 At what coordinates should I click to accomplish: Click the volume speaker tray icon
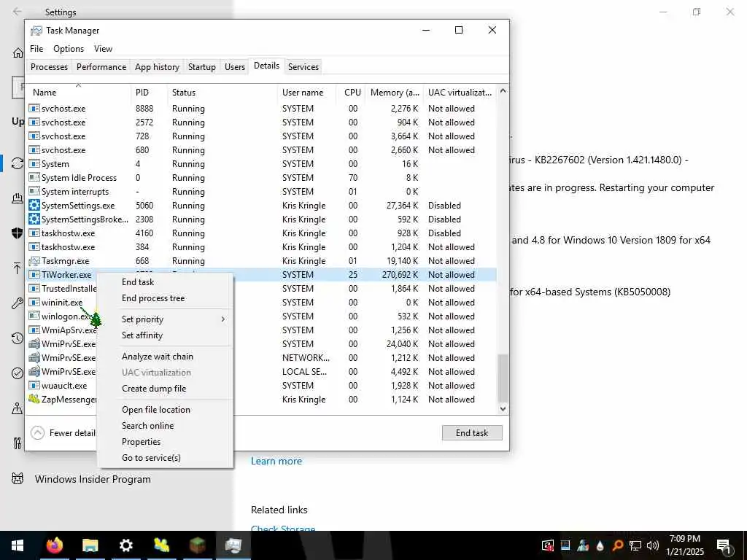[x=653, y=545]
